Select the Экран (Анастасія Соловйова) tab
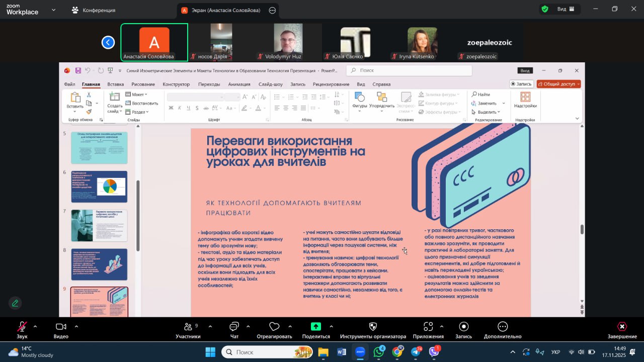This screenshot has width=644, height=362. (x=226, y=10)
